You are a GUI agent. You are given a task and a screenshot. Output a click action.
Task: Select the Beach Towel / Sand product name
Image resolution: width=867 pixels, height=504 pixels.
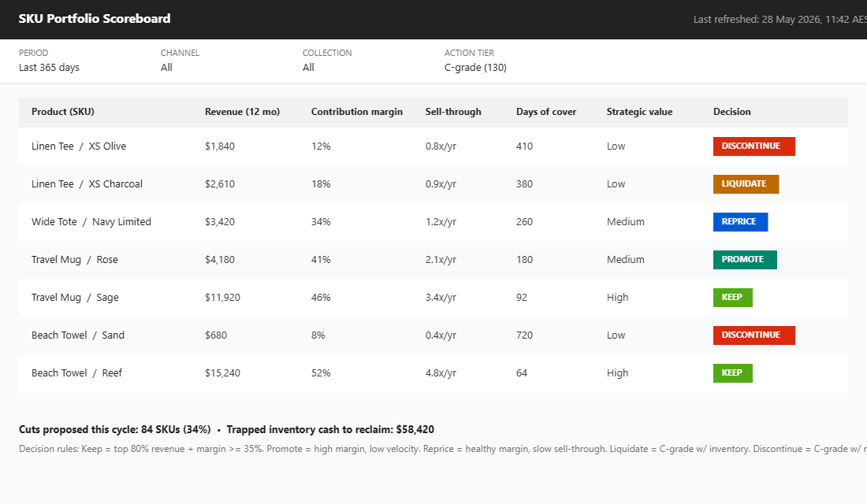(x=78, y=335)
